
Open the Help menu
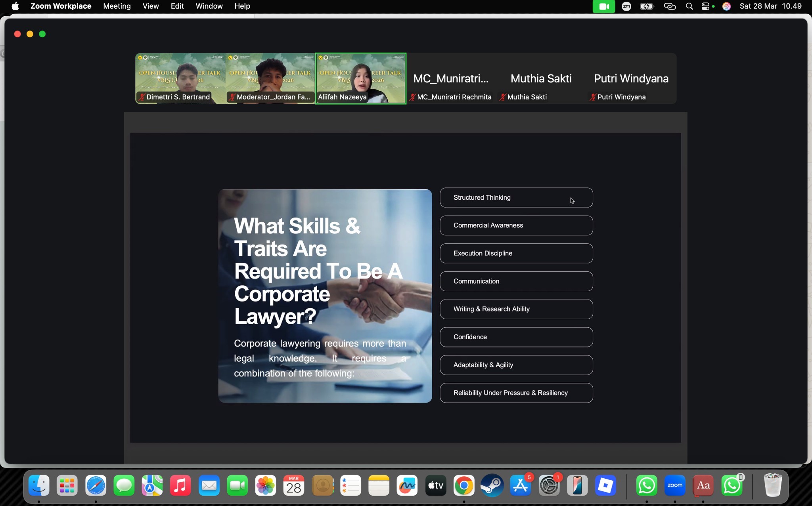(x=242, y=6)
